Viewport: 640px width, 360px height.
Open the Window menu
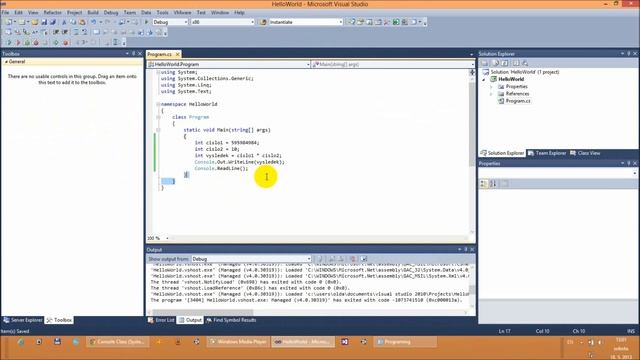click(x=220, y=13)
